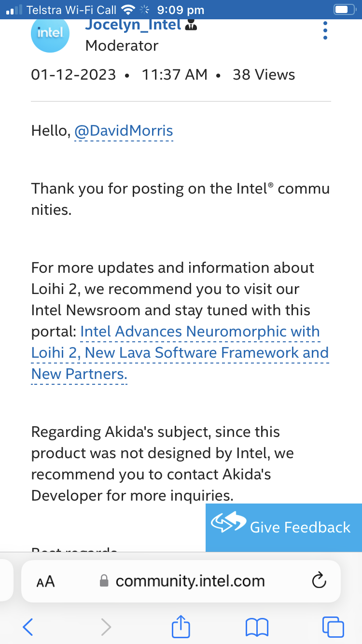
Task: Open the @DavidMorris mention link
Action: [x=124, y=131]
